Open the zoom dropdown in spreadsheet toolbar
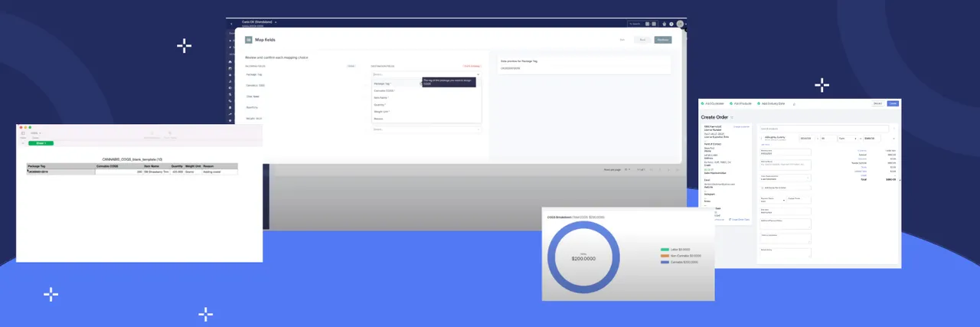Image resolution: width=980 pixels, height=327 pixels. 35,133
